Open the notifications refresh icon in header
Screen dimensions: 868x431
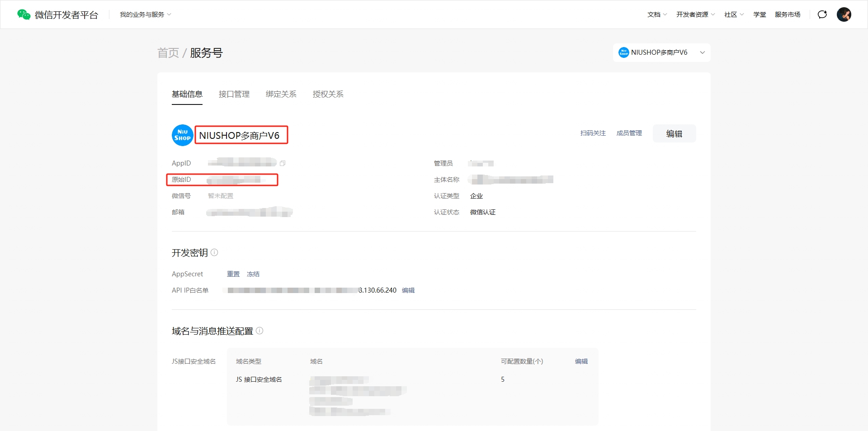[x=822, y=14]
